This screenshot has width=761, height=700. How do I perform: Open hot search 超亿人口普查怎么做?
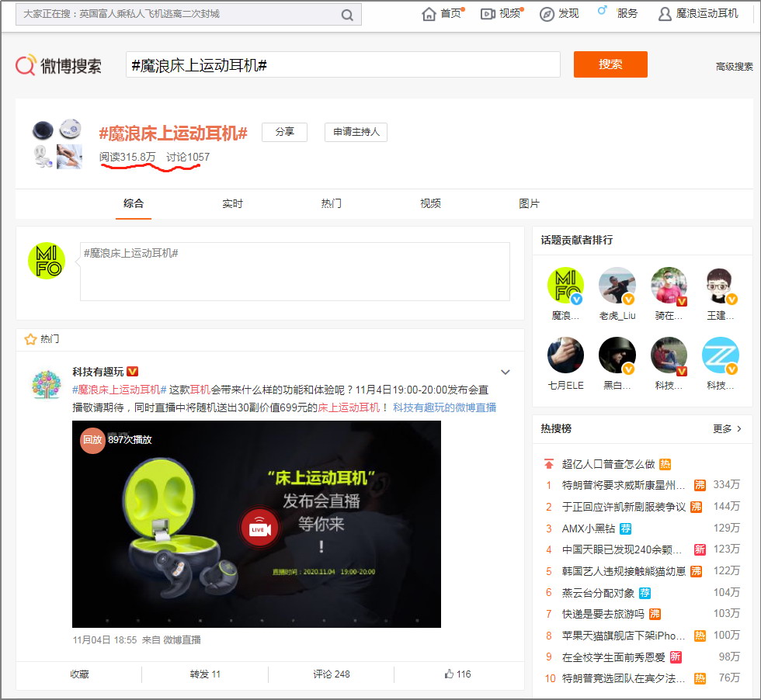[x=608, y=464]
